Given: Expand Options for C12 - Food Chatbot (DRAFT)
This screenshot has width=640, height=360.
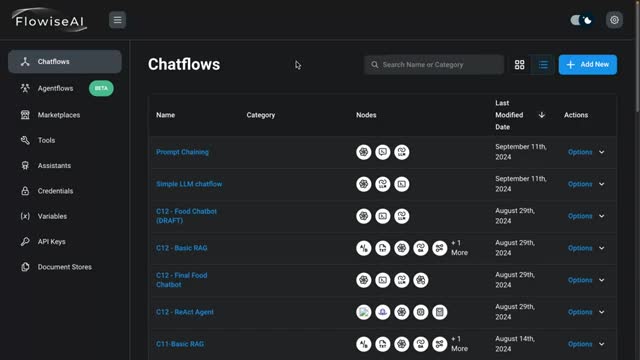Looking at the screenshot, I should tap(586, 216).
